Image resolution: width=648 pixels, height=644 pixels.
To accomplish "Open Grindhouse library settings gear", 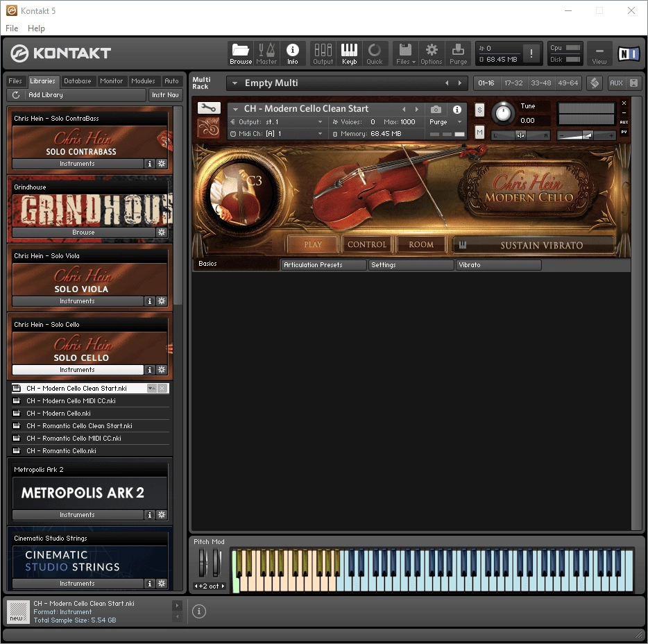I will coord(162,232).
